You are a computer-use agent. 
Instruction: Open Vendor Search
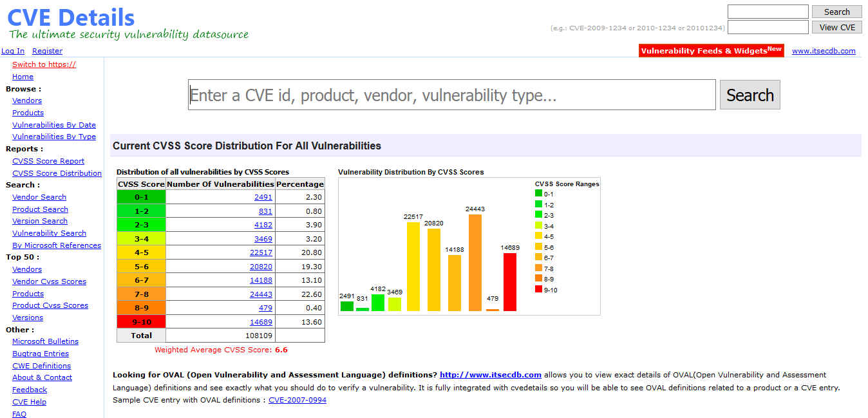click(x=39, y=197)
